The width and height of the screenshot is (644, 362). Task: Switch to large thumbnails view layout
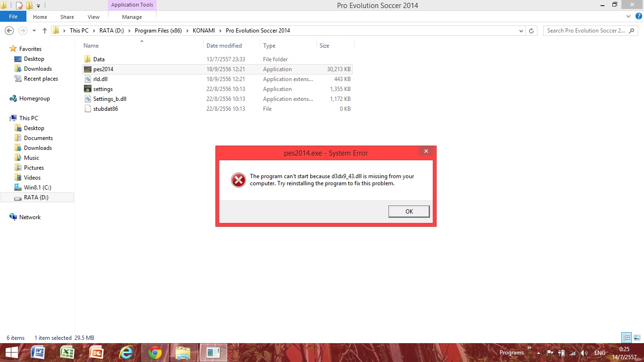(636, 337)
